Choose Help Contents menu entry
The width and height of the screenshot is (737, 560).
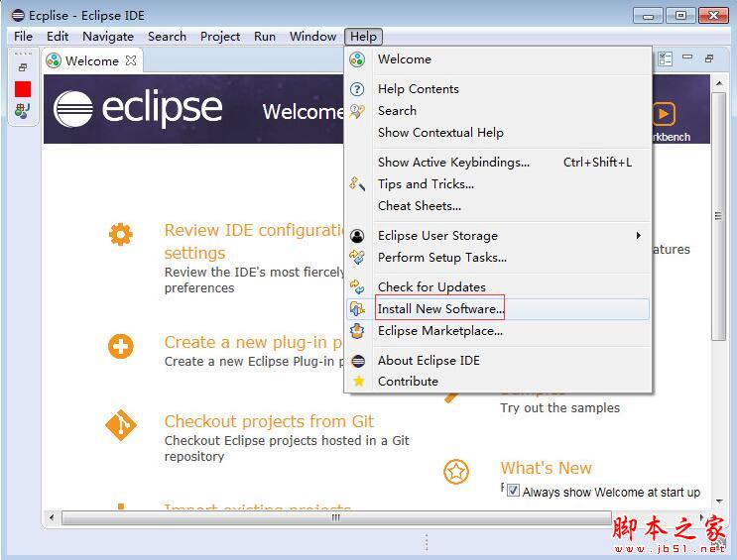[498, 89]
